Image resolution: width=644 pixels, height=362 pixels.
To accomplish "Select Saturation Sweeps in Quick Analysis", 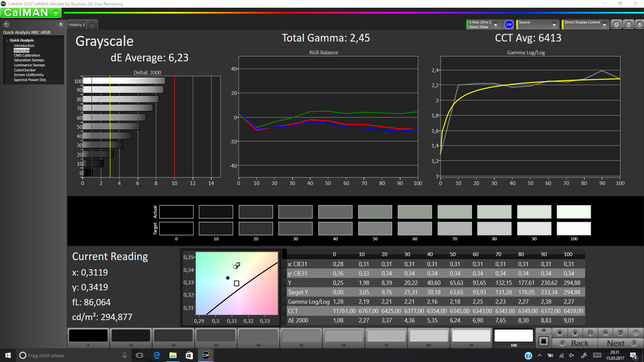I will pyautogui.click(x=29, y=60).
